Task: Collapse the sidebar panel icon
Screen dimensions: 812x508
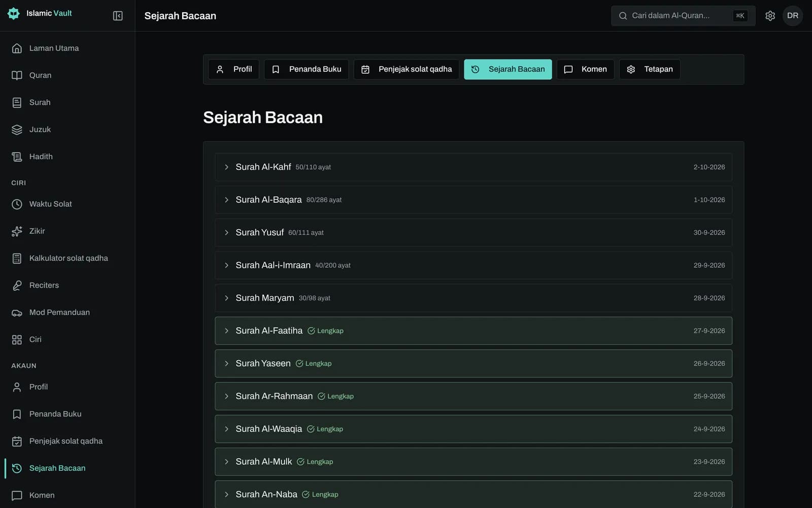Action: click(x=118, y=16)
